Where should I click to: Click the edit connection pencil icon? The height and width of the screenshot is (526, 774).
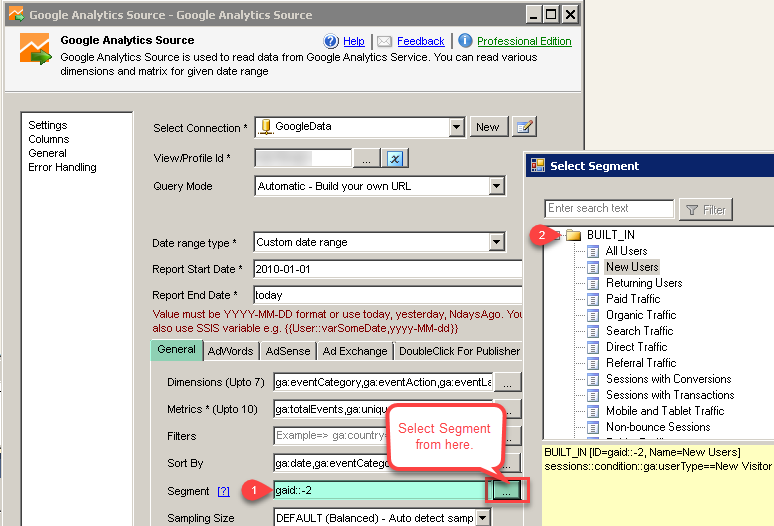click(x=524, y=127)
